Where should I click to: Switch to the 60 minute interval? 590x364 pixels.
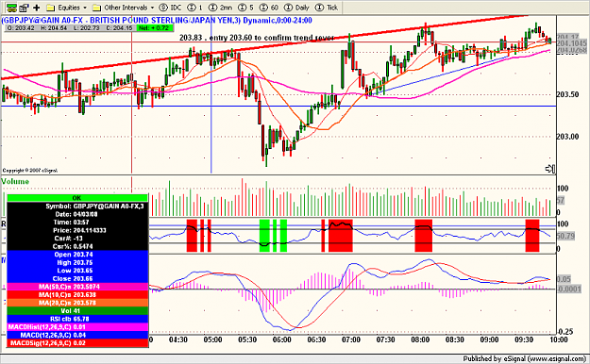269,8
